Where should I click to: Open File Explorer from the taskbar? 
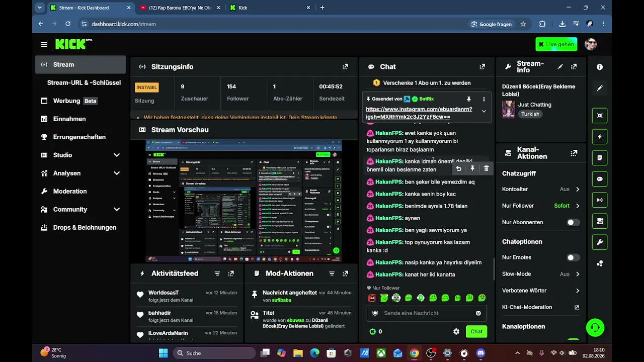pyautogui.click(x=298, y=353)
